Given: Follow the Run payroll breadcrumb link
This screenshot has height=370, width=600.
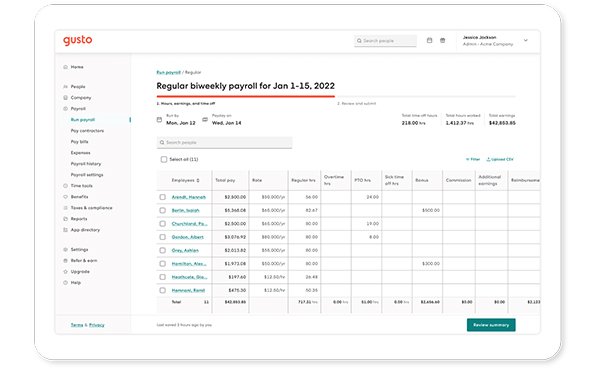Looking at the screenshot, I should click(x=168, y=72).
